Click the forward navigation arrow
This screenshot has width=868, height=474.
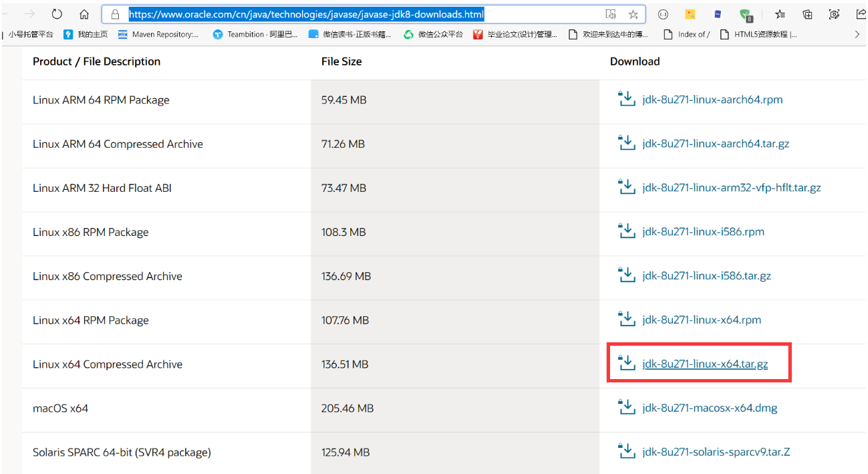pyautogui.click(x=29, y=14)
